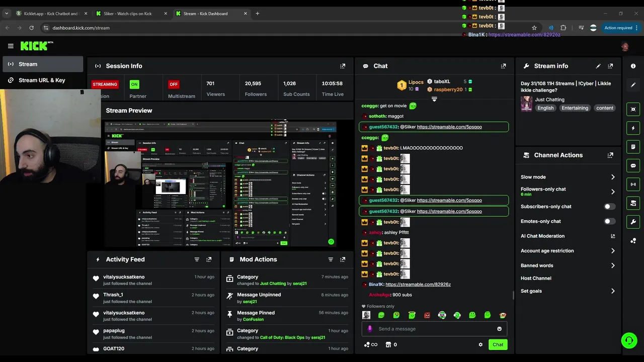
Task: Toggle the stream preview widget icon in right sidebar
Action: 633,109
